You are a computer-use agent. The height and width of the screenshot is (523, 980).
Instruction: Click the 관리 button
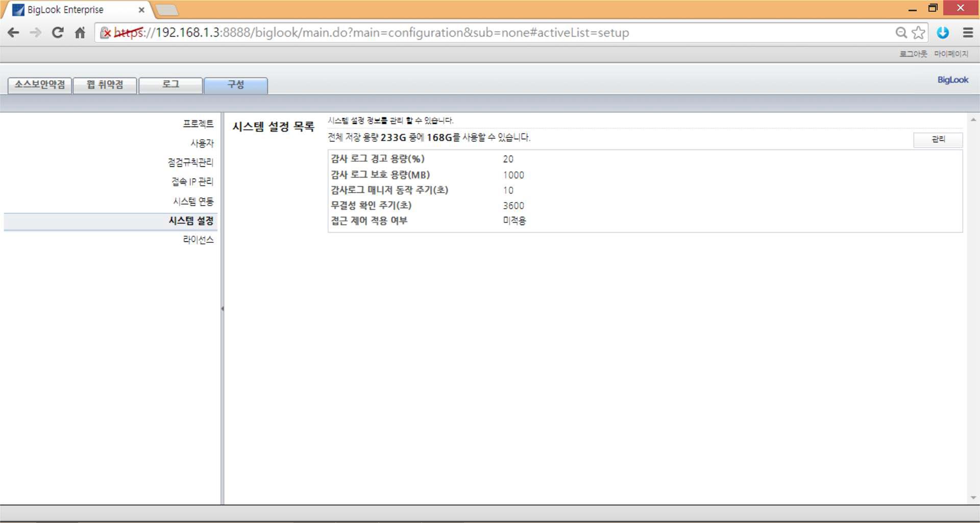938,139
